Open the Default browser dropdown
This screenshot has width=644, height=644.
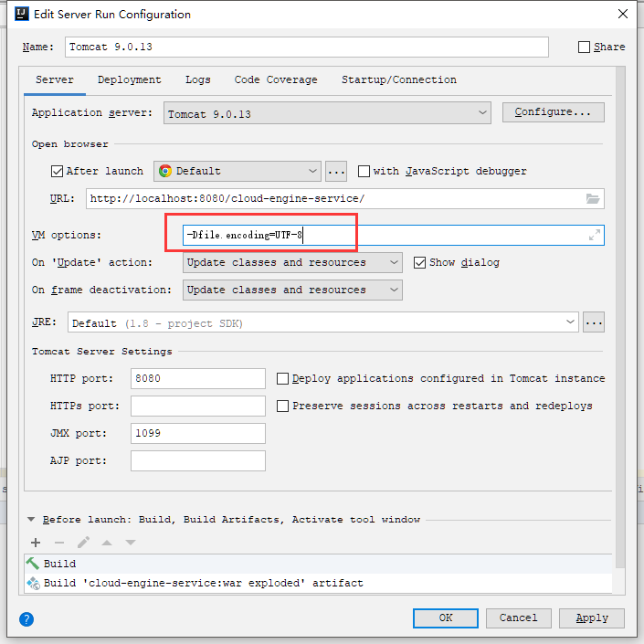238,171
